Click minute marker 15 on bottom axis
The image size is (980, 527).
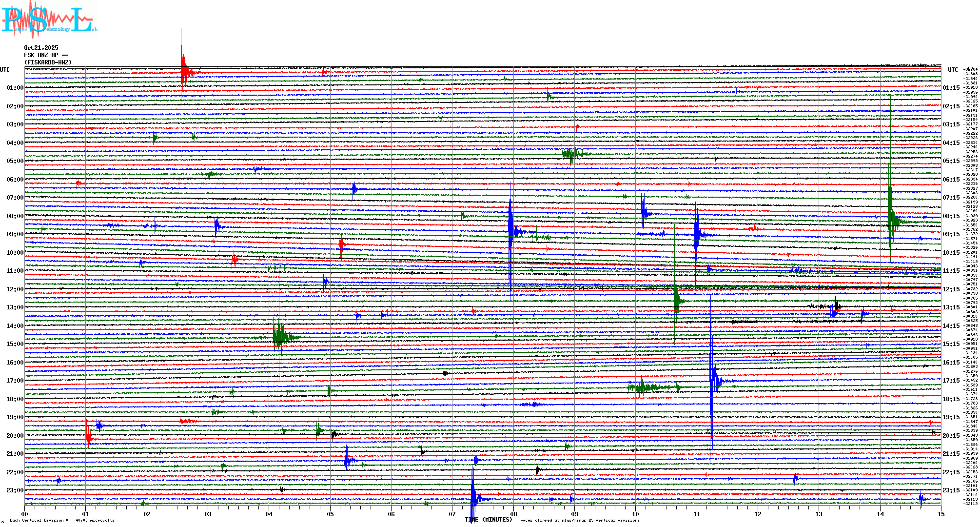tap(941, 514)
